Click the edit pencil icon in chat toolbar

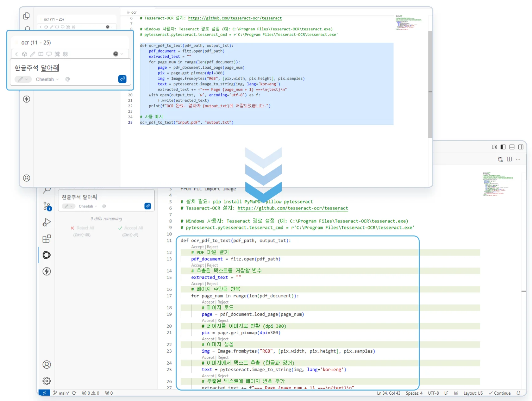(x=33, y=54)
